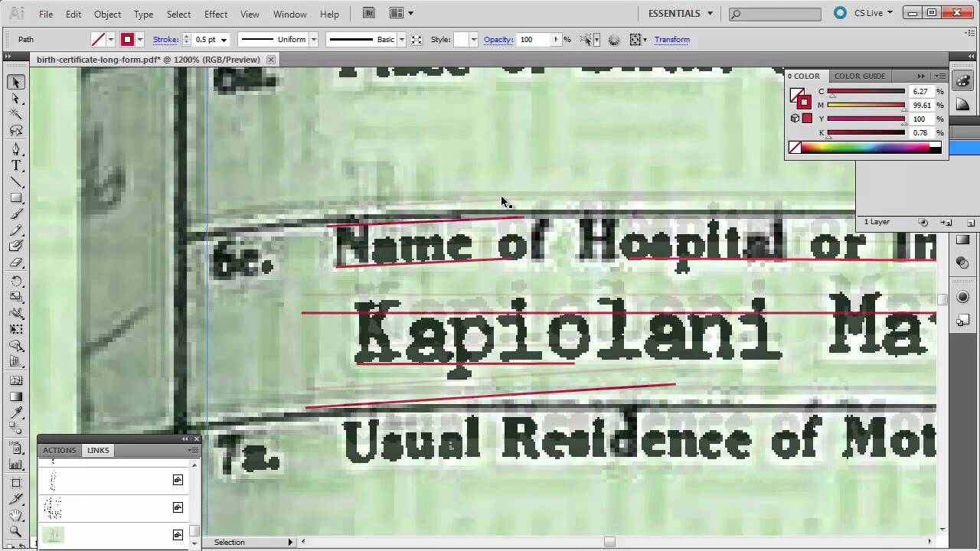The height and width of the screenshot is (551, 980).
Task: Open the Window menu
Action: [x=290, y=14]
